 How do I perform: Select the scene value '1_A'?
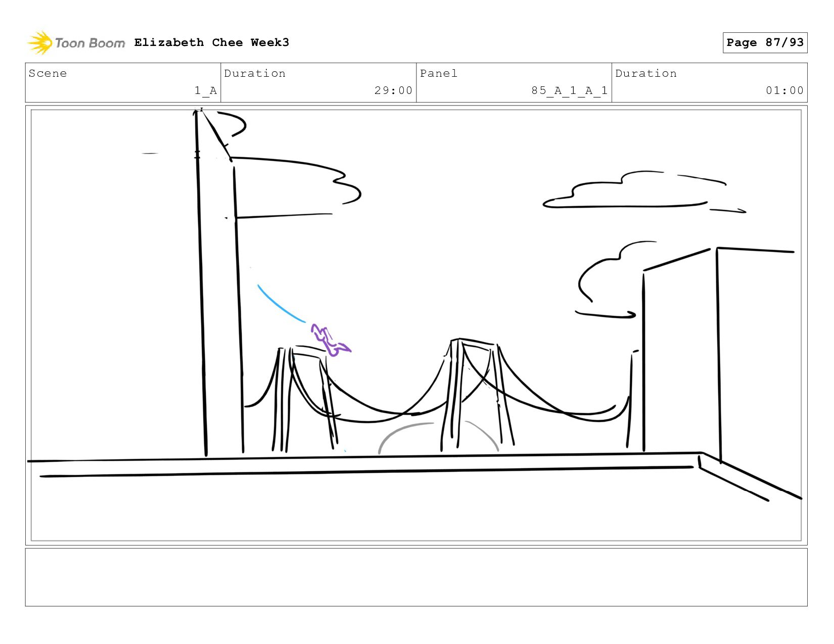[x=206, y=90]
